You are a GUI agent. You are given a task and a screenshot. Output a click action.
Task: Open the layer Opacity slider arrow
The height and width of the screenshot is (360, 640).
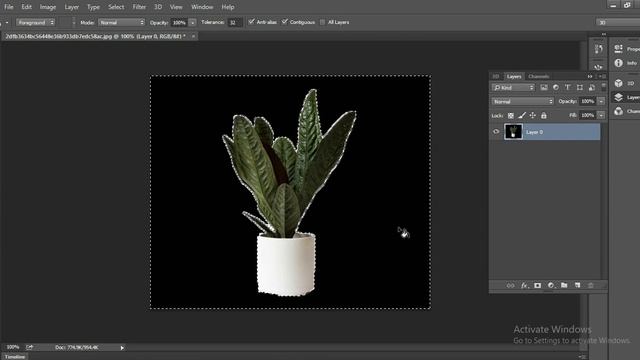pos(601,101)
